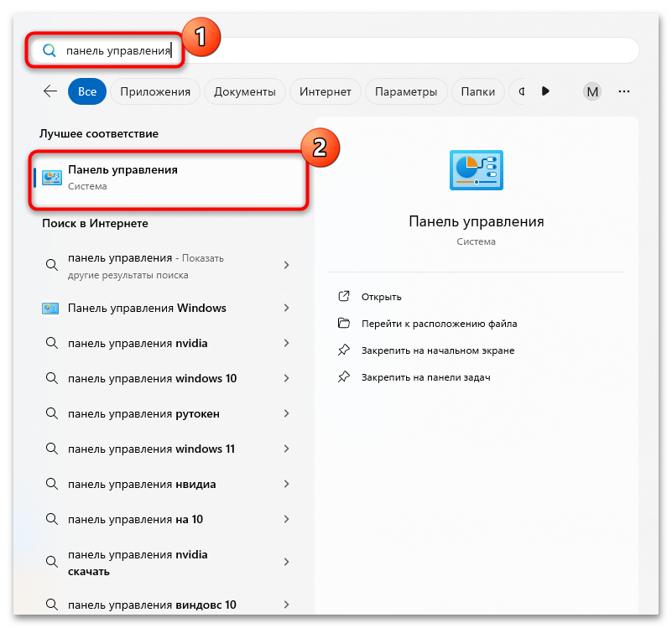The image size is (672, 628).
Task: Open the 'M' user account avatar
Action: click(591, 91)
